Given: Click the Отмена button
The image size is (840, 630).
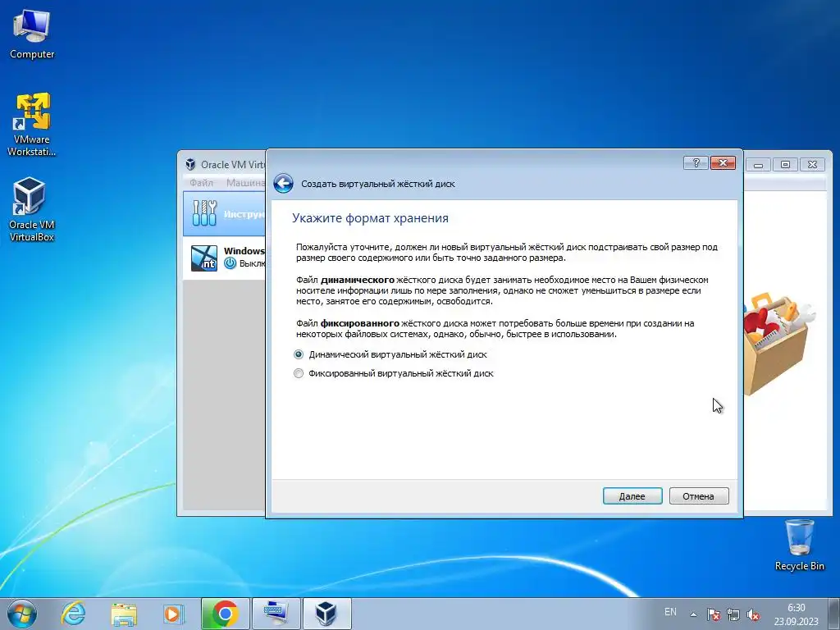Looking at the screenshot, I should pos(699,496).
